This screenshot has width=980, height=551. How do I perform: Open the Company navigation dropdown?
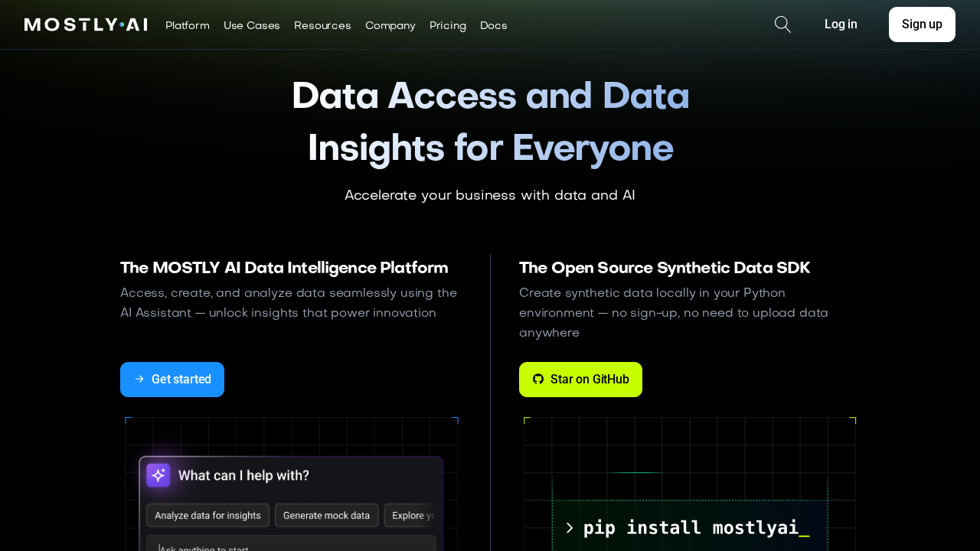(390, 25)
